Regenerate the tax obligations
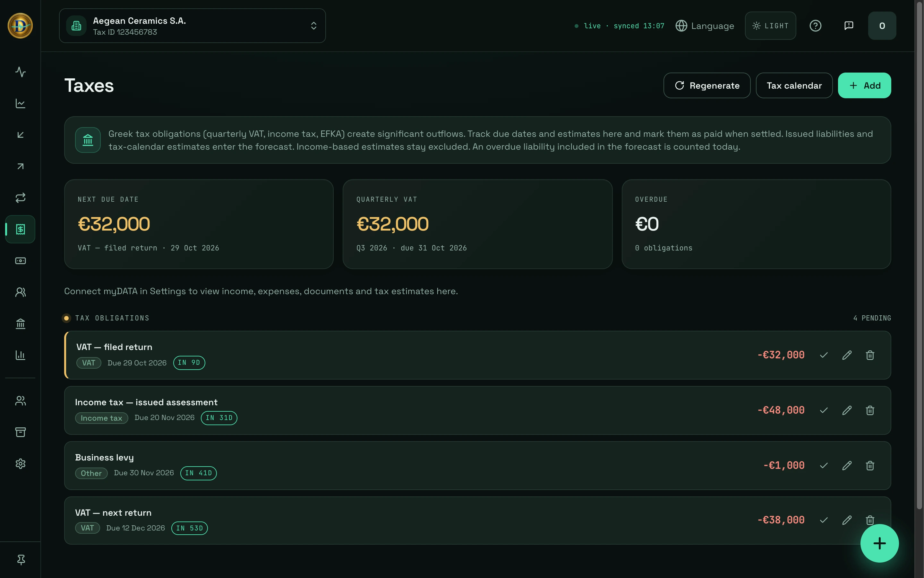The height and width of the screenshot is (578, 924). (x=707, y=85)
